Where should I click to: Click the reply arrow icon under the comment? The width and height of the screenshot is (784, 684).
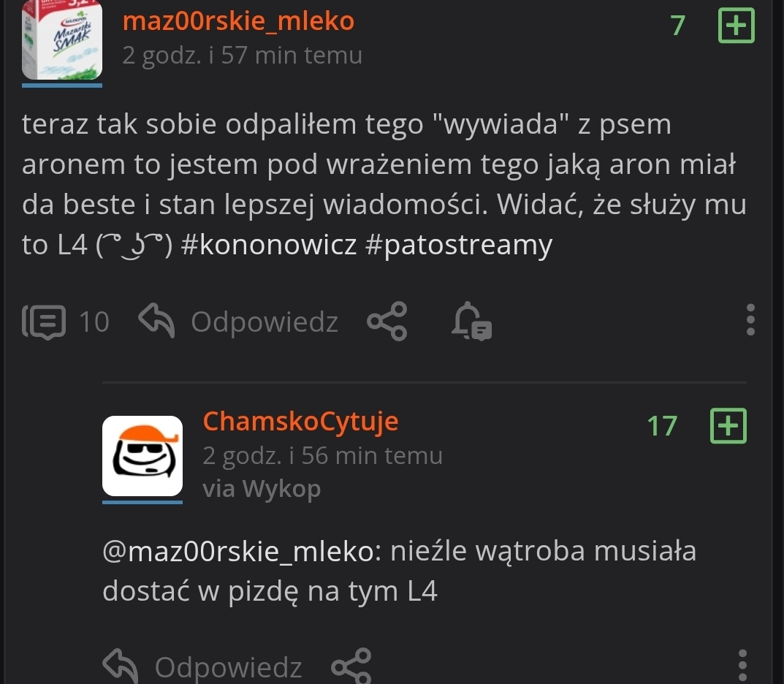coord(120,666)
